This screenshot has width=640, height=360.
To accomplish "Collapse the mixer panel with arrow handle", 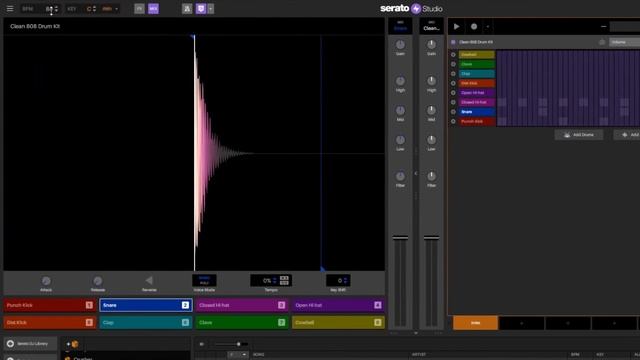I will pyautogui.click(x=416, y=173).
